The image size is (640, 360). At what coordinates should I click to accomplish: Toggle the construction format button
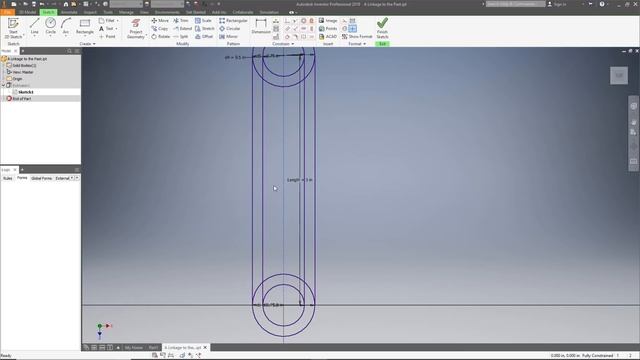344,20
